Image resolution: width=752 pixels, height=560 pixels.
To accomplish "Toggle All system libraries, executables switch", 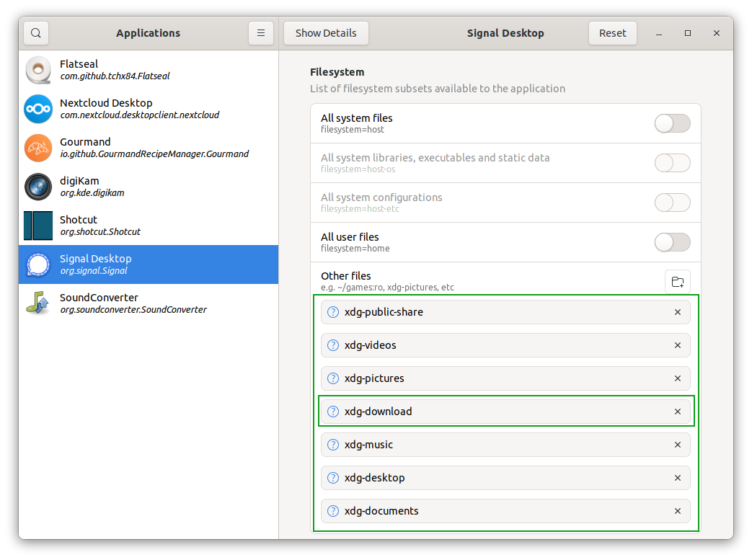I will pos(673,163).
